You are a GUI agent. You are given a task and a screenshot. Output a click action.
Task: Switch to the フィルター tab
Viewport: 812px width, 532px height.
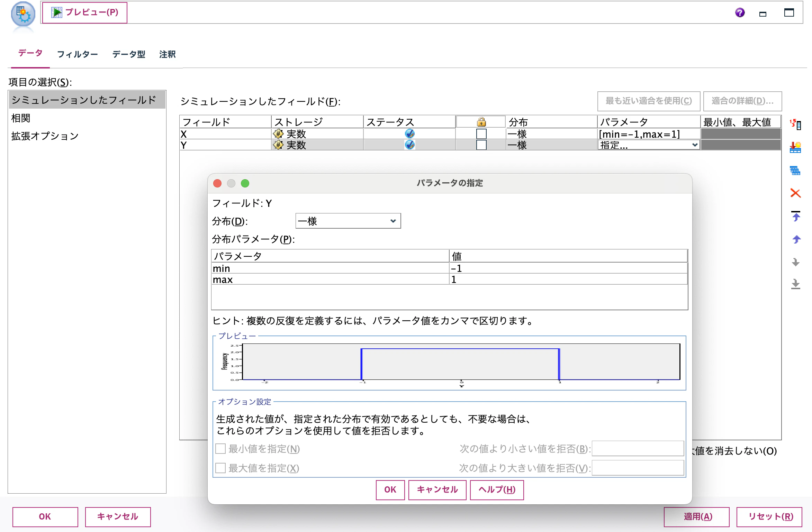(78, 54)
